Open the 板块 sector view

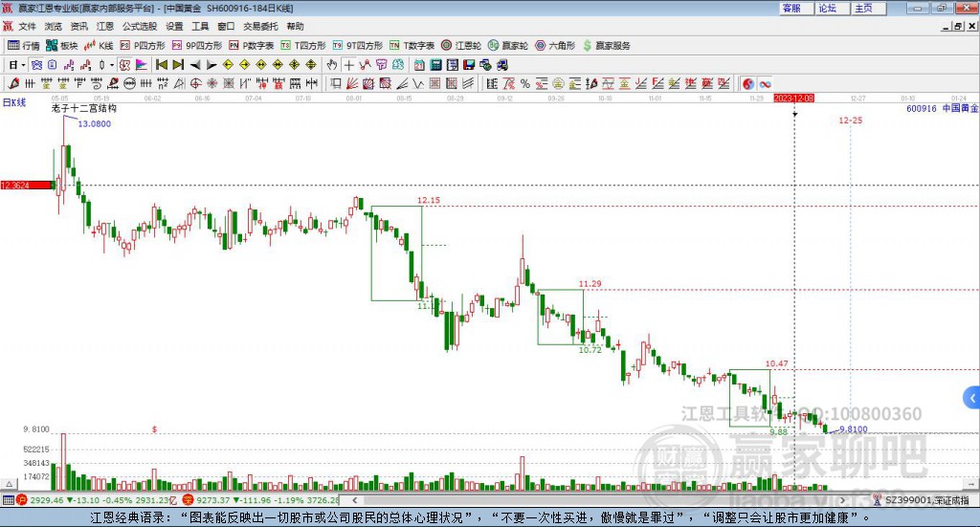[x=62, y=46]
